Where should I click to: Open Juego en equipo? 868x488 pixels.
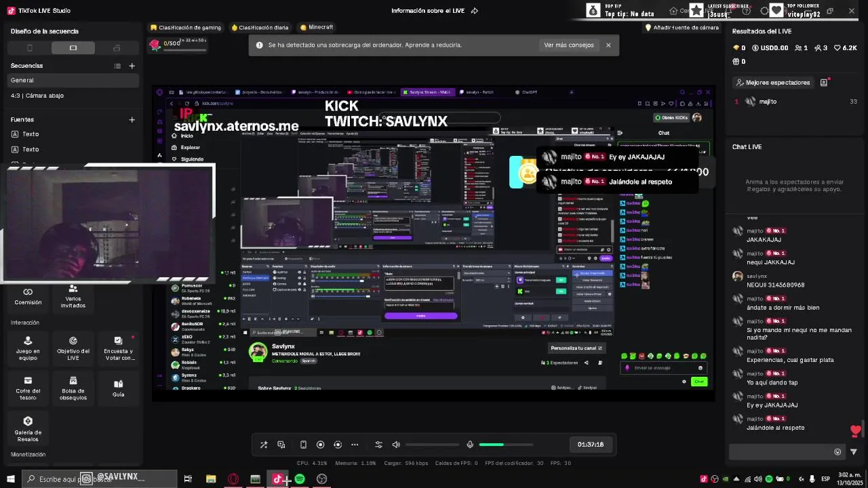tap(28, 348)
